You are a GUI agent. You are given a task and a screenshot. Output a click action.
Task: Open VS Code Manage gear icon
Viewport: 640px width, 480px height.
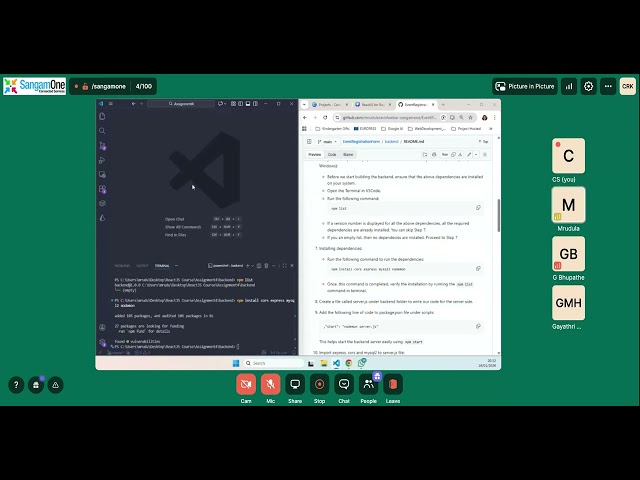102,342
